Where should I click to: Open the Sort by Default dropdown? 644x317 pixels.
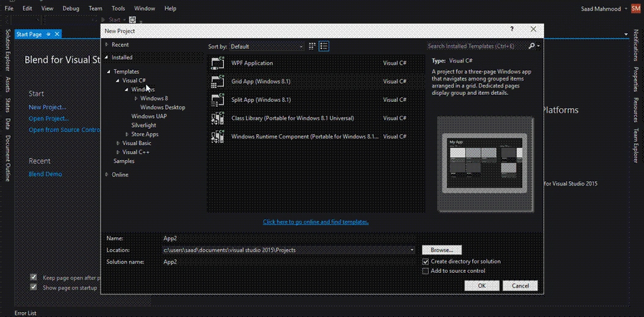tap(267, 47)
